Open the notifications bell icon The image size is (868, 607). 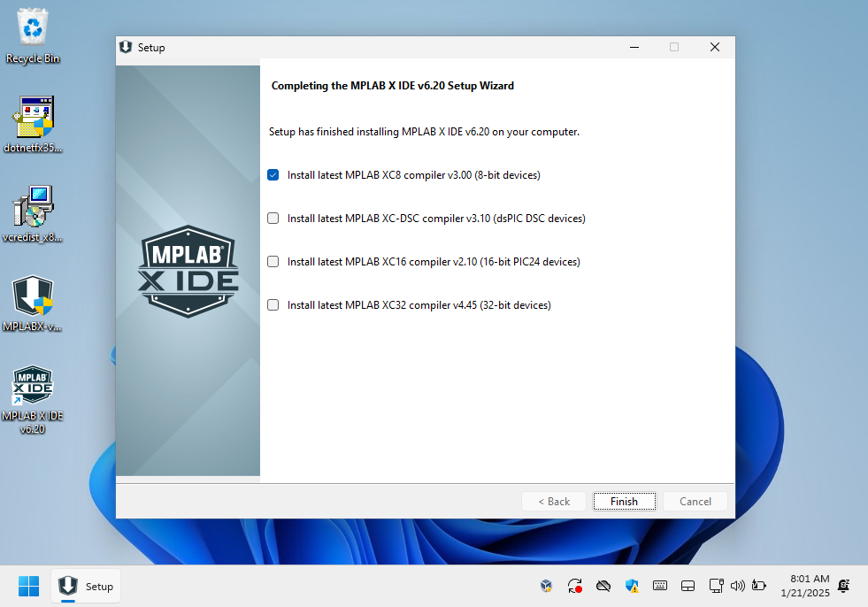pos(843,586)
